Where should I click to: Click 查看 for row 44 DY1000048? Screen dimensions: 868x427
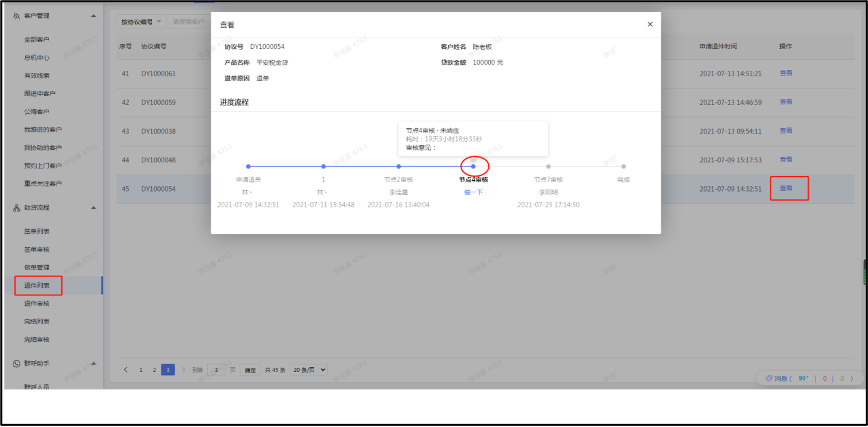[x=786, y=160]
